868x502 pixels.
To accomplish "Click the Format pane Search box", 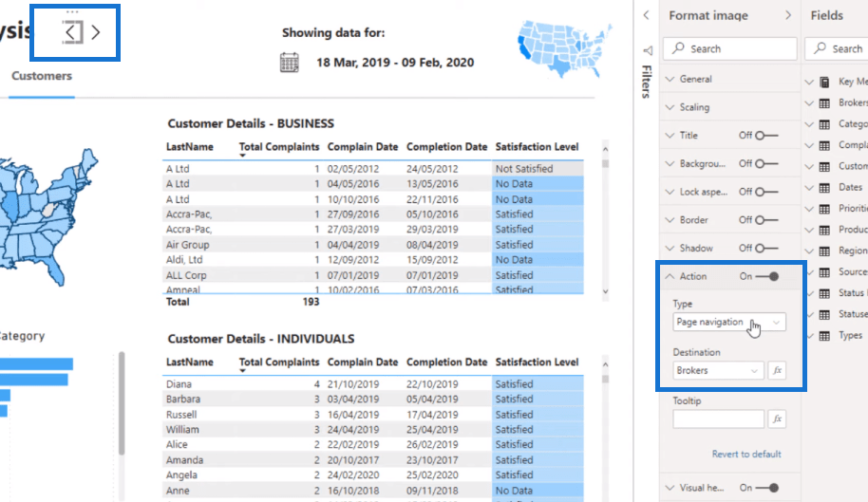I will [729, 48].
